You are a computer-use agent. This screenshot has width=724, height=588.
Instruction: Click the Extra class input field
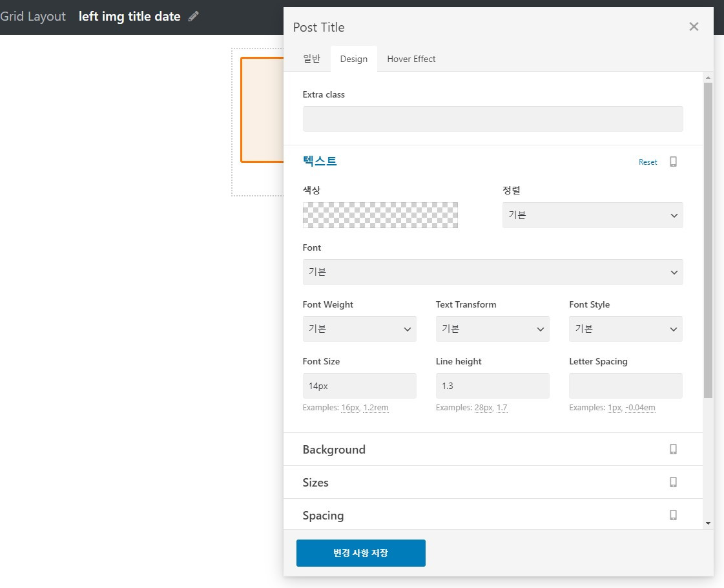(x=493, y=119)
